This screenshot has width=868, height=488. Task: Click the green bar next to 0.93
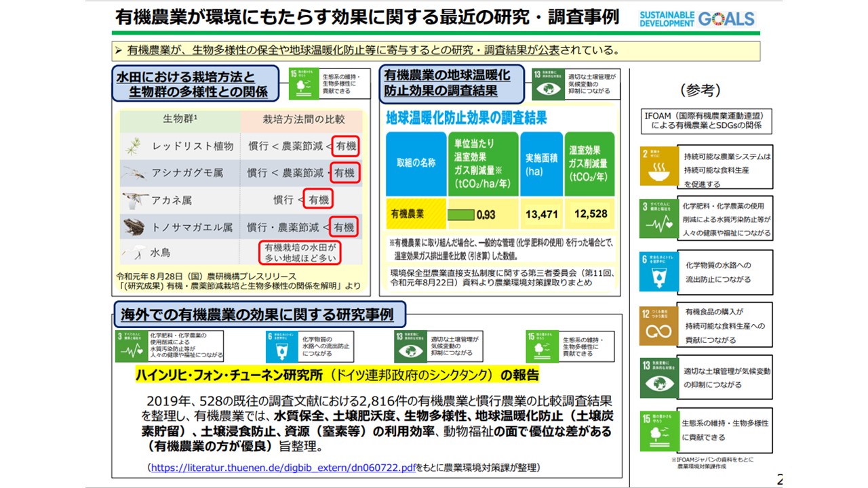(x=461, y=215)
